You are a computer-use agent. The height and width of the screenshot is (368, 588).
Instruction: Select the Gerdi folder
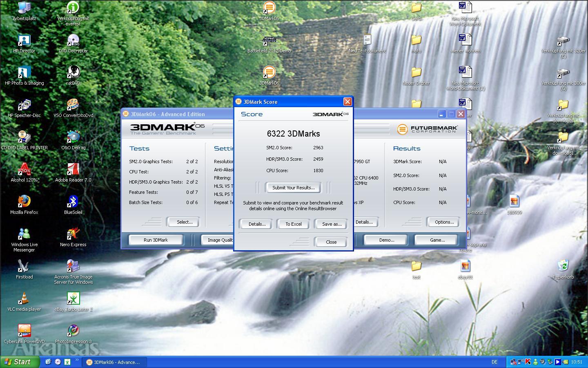pyautogui.click(x=416, y=11)
